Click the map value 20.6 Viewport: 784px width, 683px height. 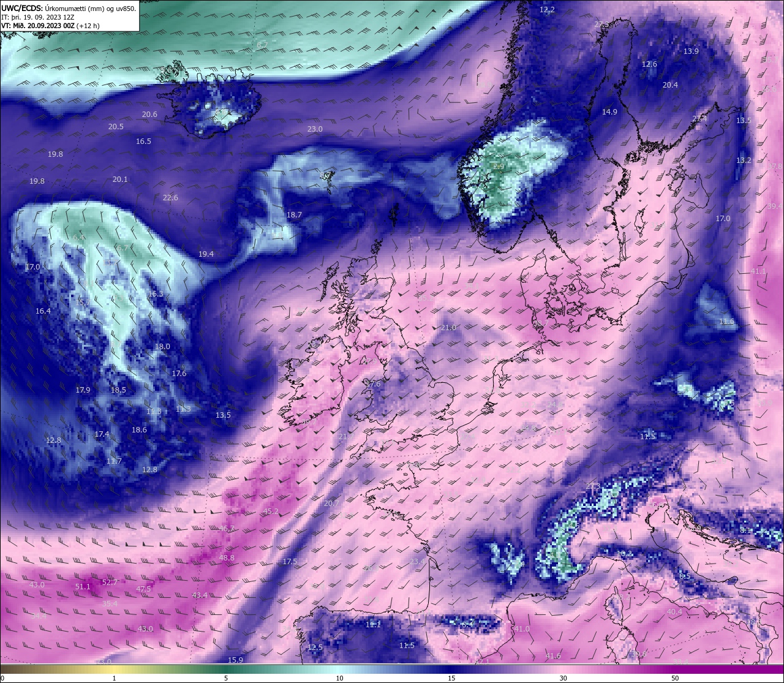149,115
